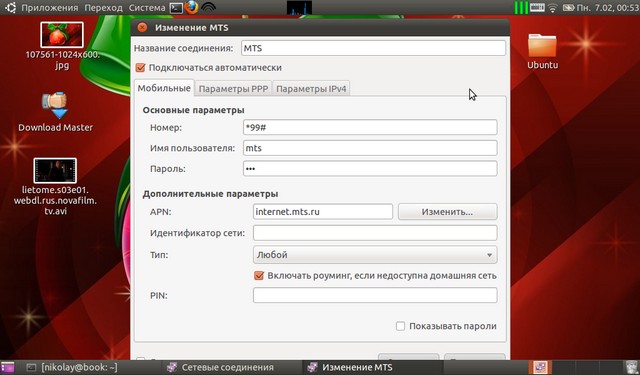Image resolution: width=640 pixels, height=375 pixels.
Task: Click the green bars indicator applet
Action: (521, 7)
